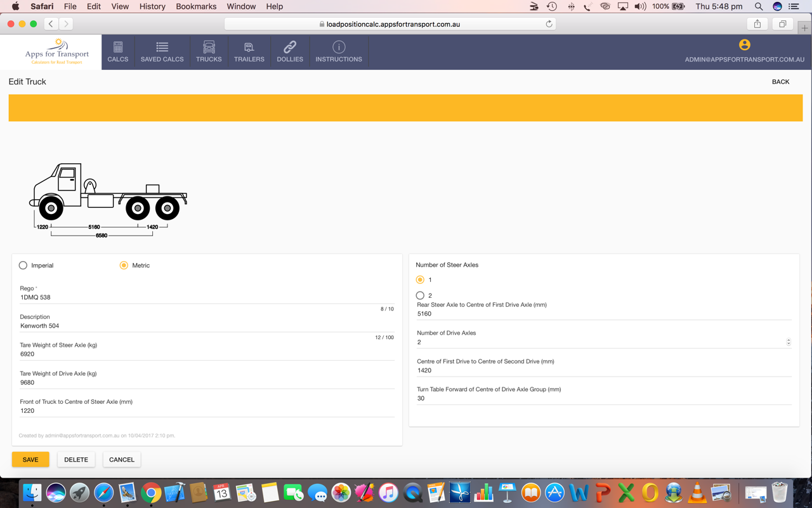Go to the Trucks section icon
The width and height of the screenshot is (812, 508).
[209, 47]
